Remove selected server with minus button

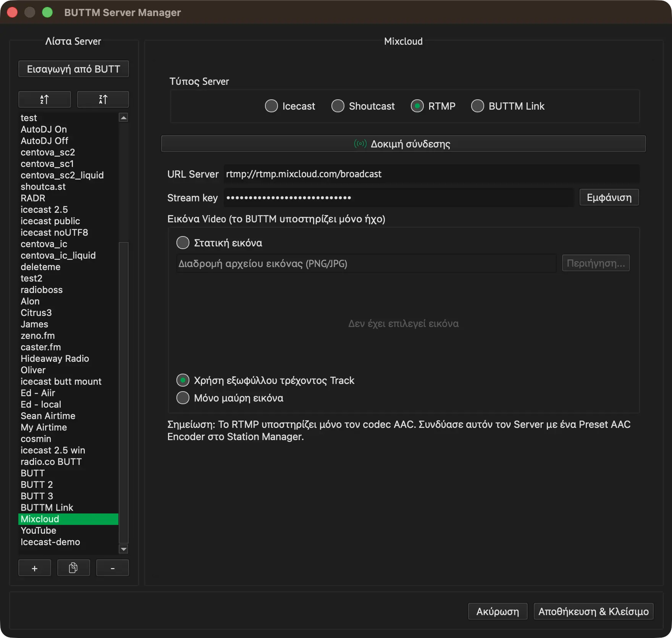pyautogui.click(x=113, y=568)
